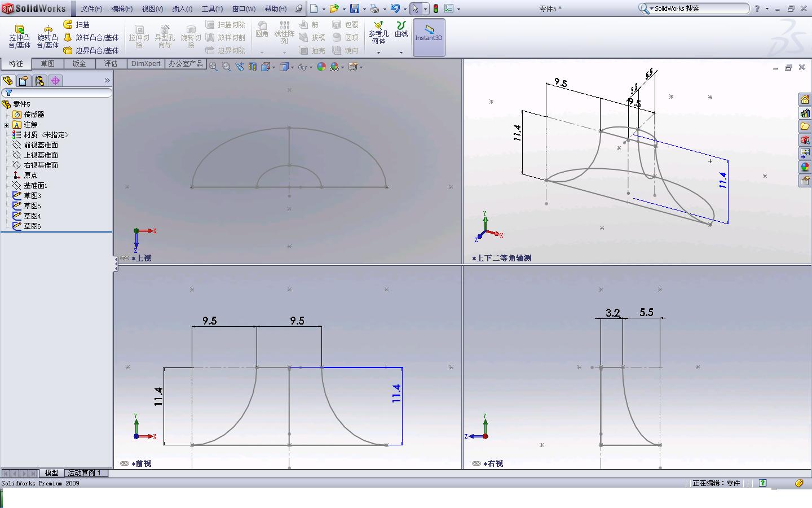The height and width of the screenshot is (508, 812).
Task: Print the document
Action: tap(374, 8)
